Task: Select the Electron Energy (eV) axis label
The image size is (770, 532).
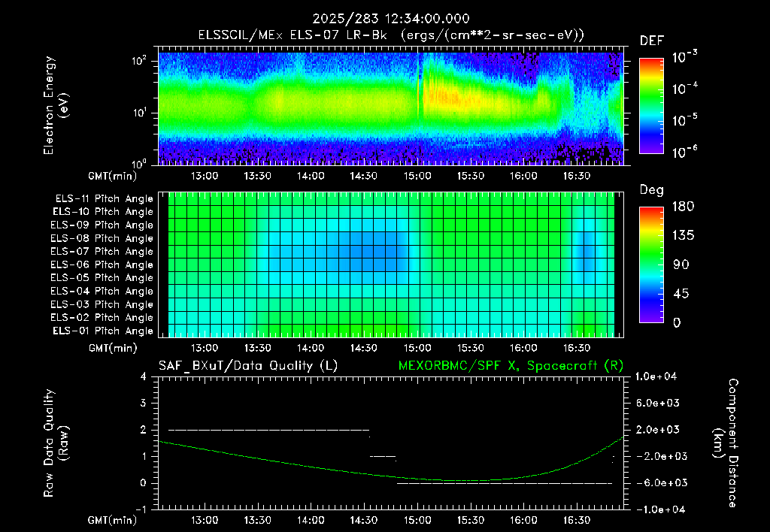Action: [x=56, y=105]
